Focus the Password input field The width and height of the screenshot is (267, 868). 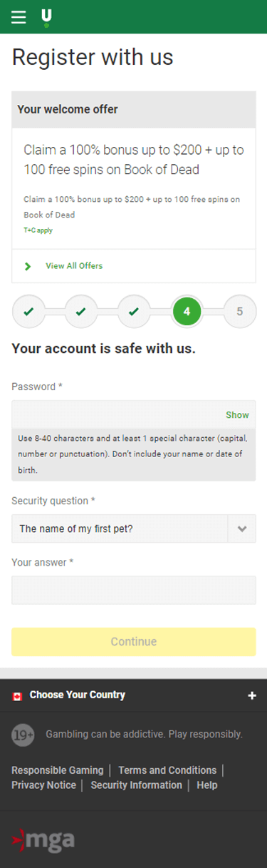tap(134, 414)
